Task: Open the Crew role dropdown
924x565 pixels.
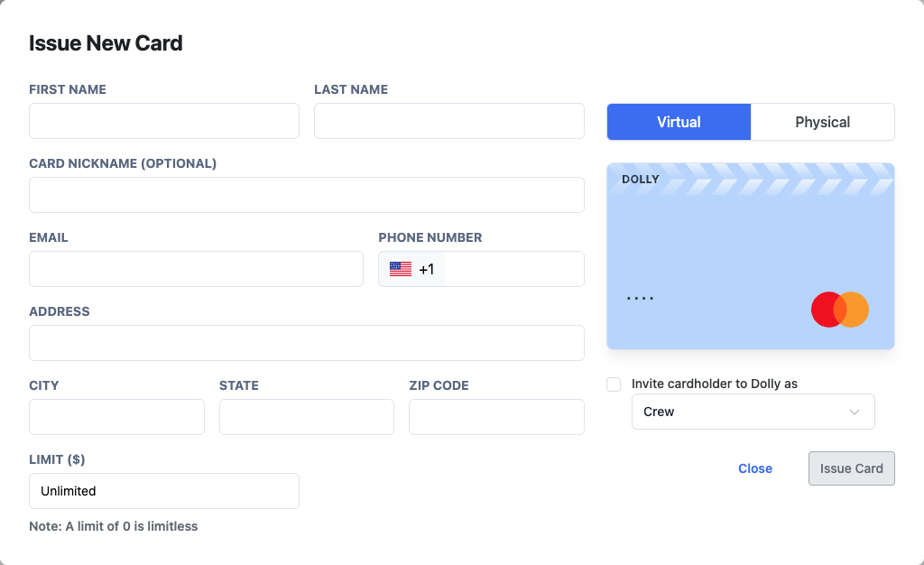Action: (x=753, y=412)
